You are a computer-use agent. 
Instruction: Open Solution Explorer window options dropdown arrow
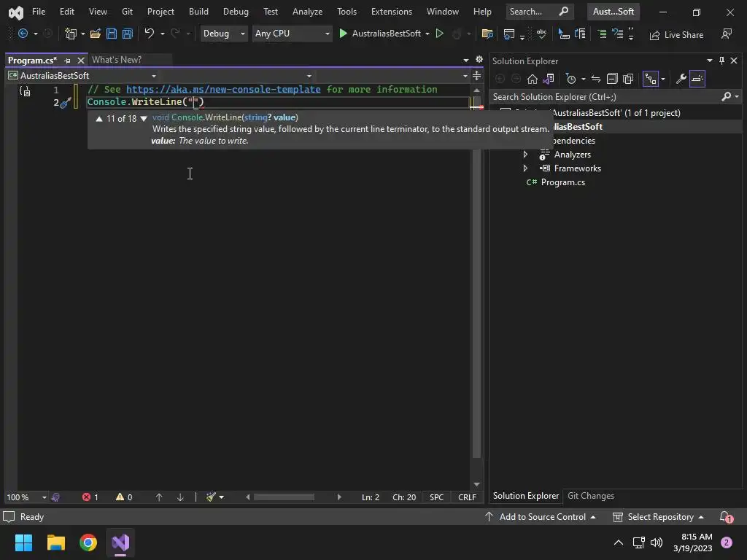[x=709, y=61]
